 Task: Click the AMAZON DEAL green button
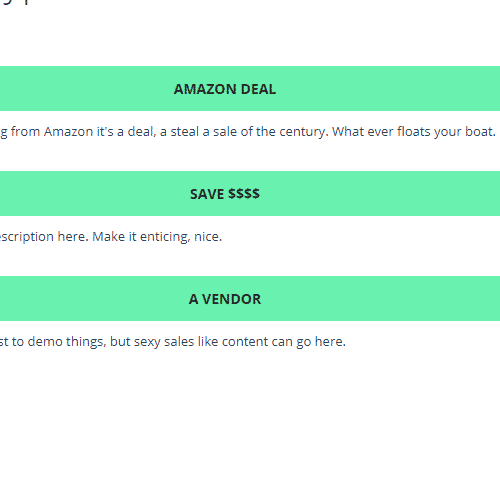(x=250, y=88)
